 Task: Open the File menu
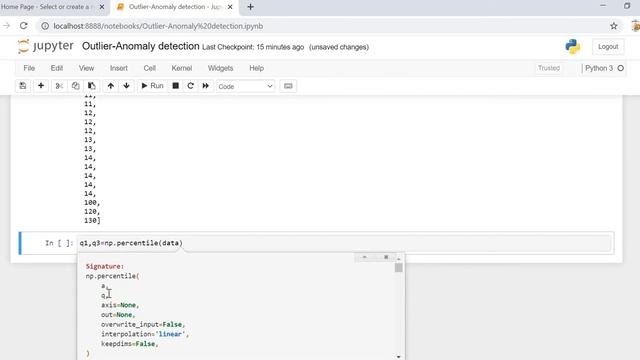tap(29, 68)
